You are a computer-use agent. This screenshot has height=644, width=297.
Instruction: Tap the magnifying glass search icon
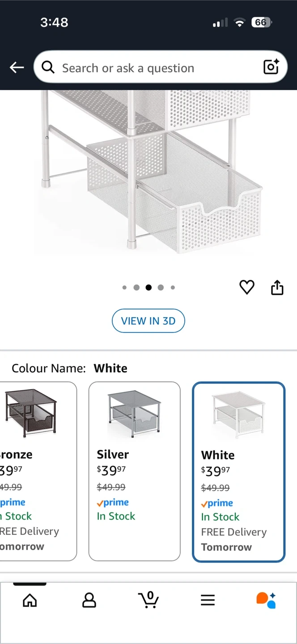48,68
